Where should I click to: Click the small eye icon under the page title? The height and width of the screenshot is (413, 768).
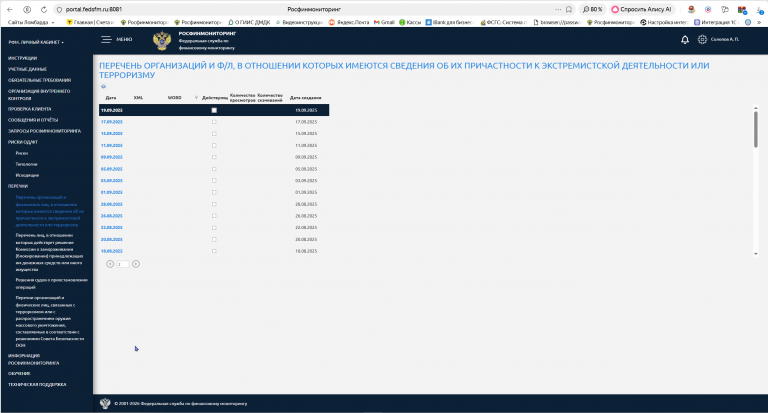(x=103, y=86)
